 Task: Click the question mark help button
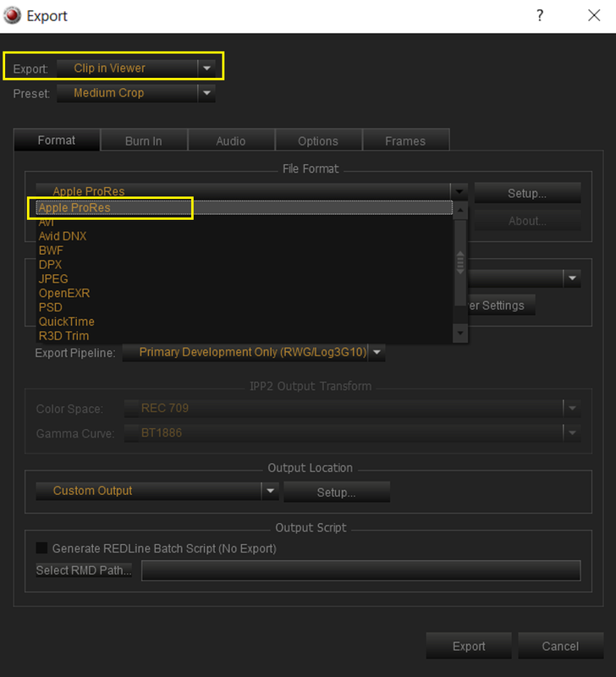tap(540, 15)
